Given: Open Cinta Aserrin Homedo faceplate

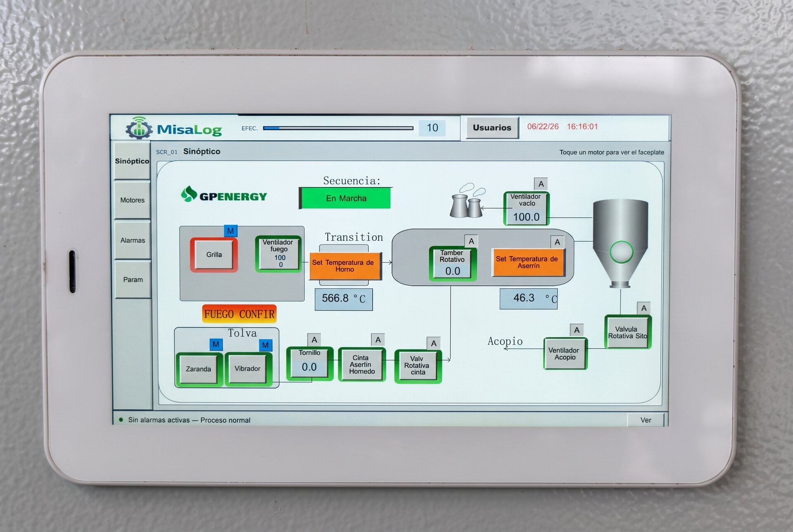Looking at the screenshot, I should pyautogui.click(x=362, y=364).
